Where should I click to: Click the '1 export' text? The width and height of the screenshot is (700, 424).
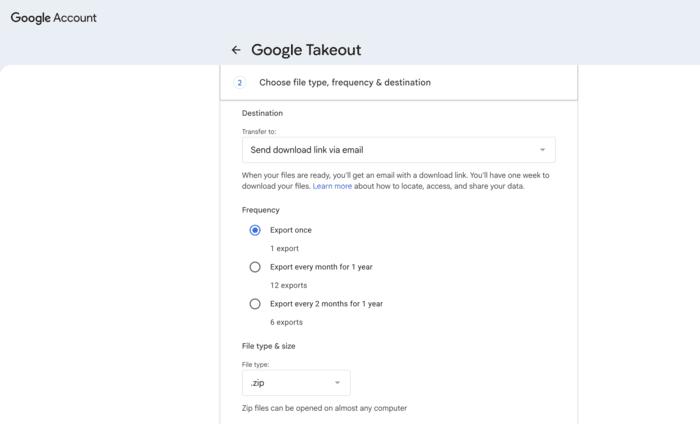coord(284,249)
